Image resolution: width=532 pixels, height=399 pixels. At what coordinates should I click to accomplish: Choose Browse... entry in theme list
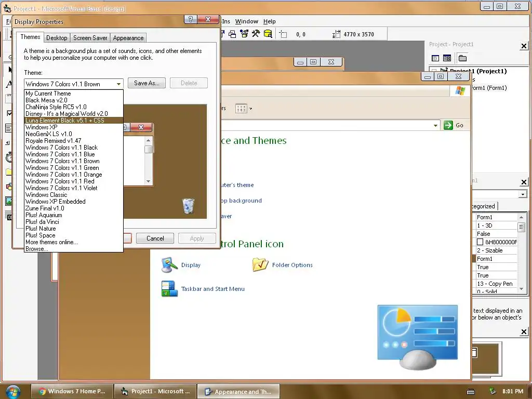tap(74, 249)
